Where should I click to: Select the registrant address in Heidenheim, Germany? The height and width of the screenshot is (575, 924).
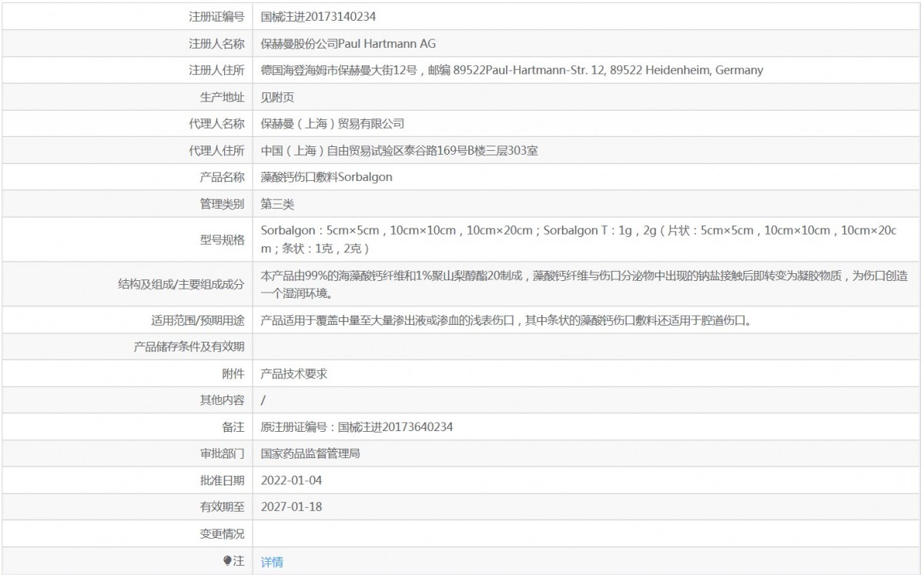point(512,70)
